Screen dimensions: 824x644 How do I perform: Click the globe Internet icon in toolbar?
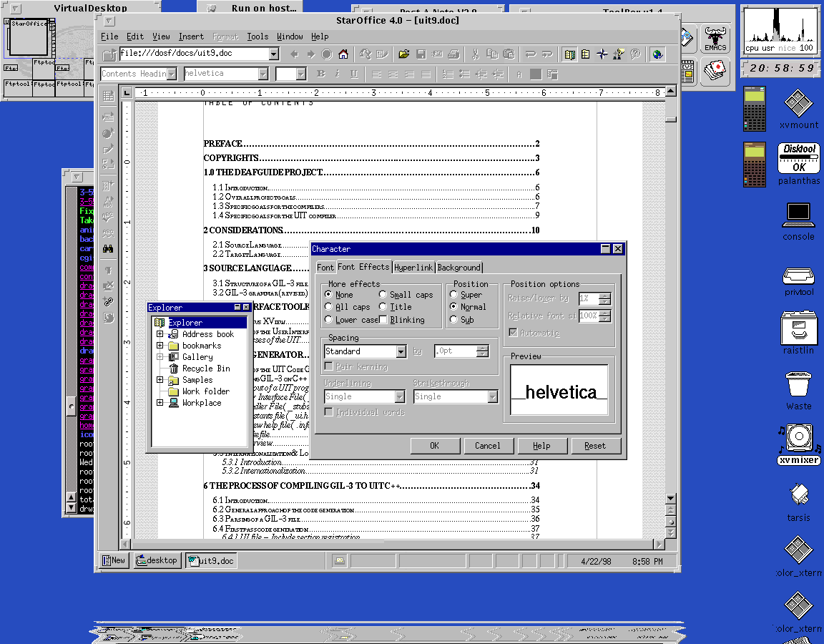coord(657,54)
